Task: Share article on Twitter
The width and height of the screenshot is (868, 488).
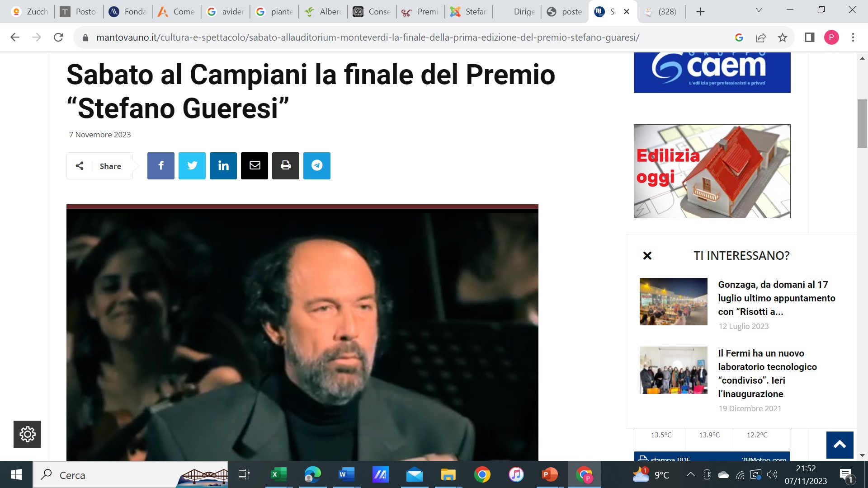Action: [192, 166]
